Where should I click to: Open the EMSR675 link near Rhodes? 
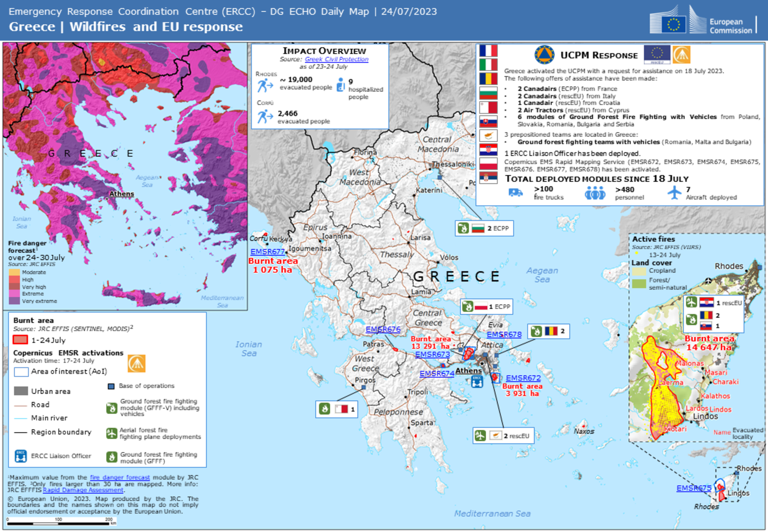[x=693, y=488]
